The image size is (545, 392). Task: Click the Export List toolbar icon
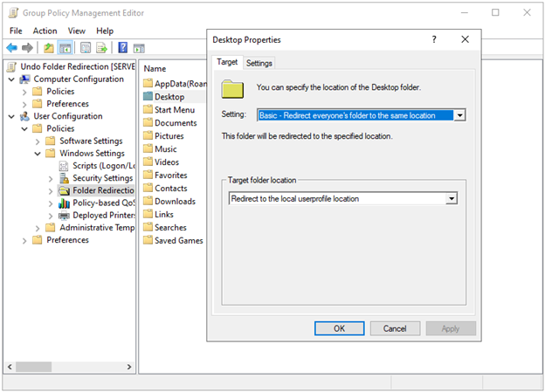pos(101,48)
